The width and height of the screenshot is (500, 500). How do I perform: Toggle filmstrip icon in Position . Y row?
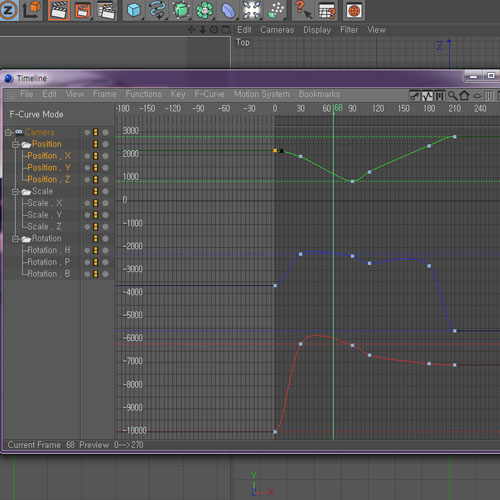[x=96, y=168]
